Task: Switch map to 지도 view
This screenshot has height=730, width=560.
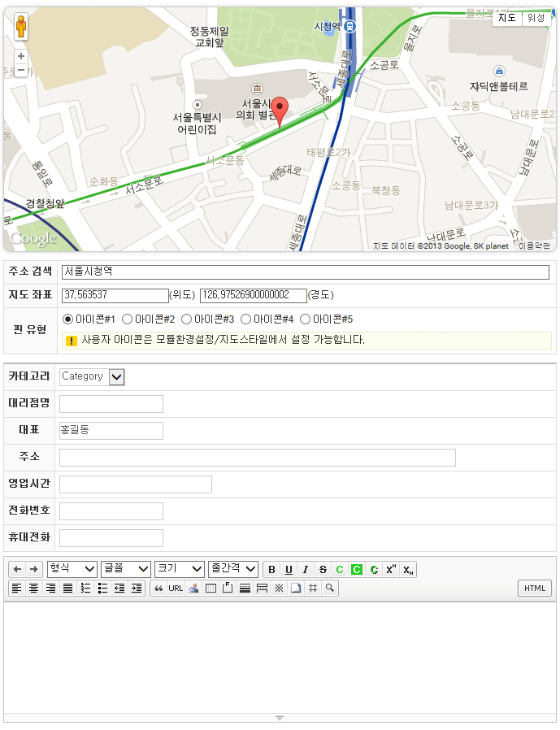Action: point(507,18)
